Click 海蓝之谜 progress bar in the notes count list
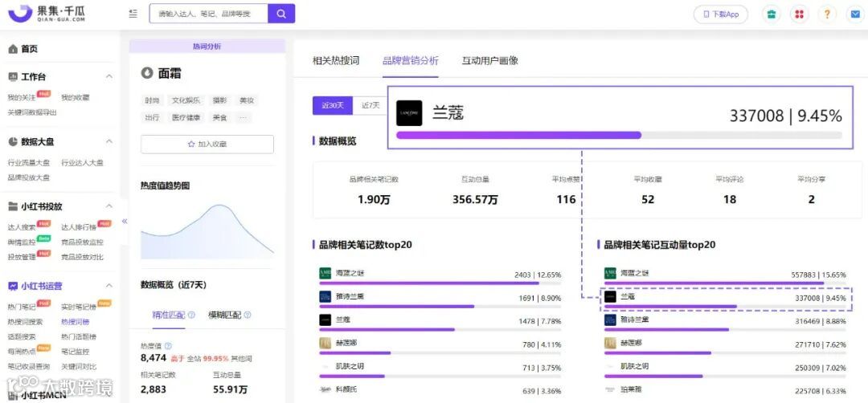The width and height of the screenshot is (868, 403). coord(440,283)
